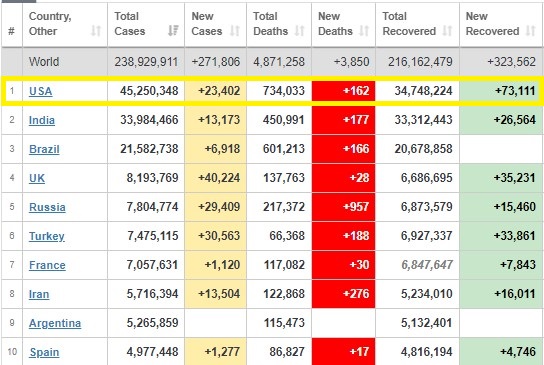Open the India country page
Image resolution: width=544 pixels, height=365 pixels.
point(42,120)
